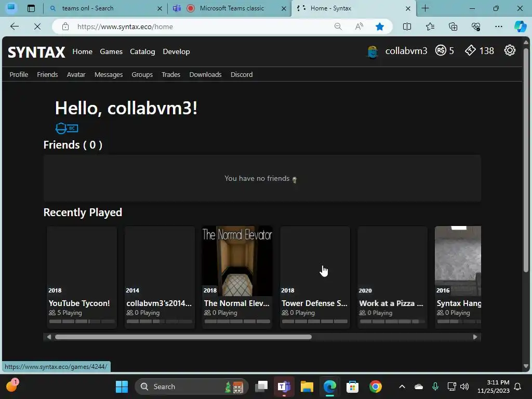Open the tab actions menu icon

coord(31,8)
